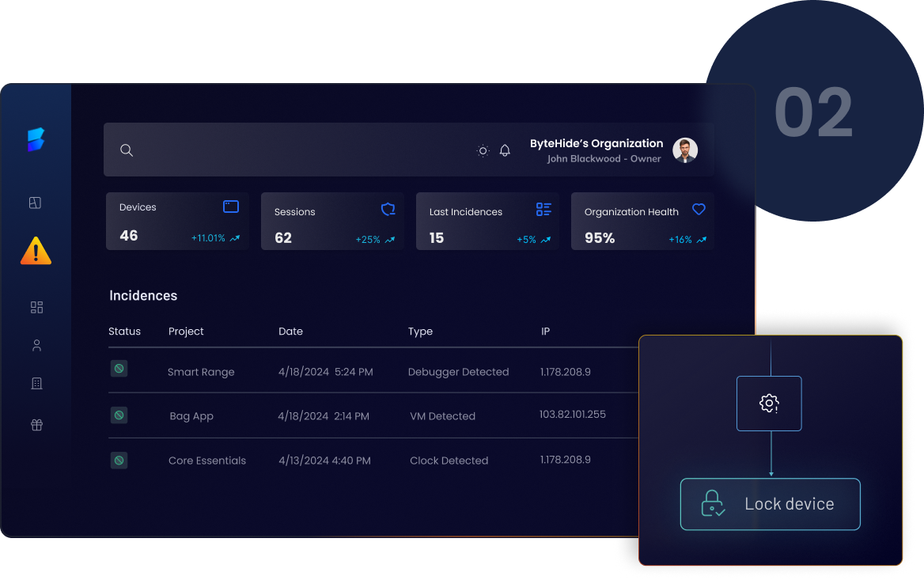924x580 pixels.
Task: Open the notifications bell icon
Action: click(x=505, y=150)
